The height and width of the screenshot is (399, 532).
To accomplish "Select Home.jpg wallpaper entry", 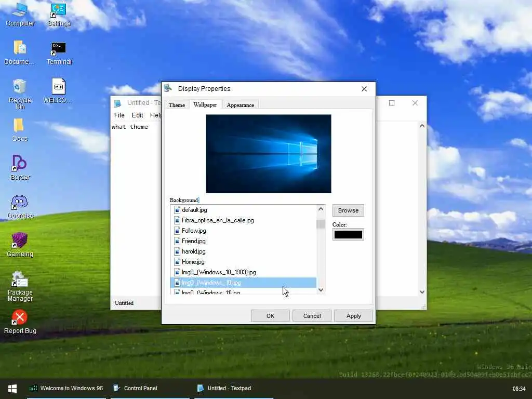I will pyautogui.click(x=243, y=262).
